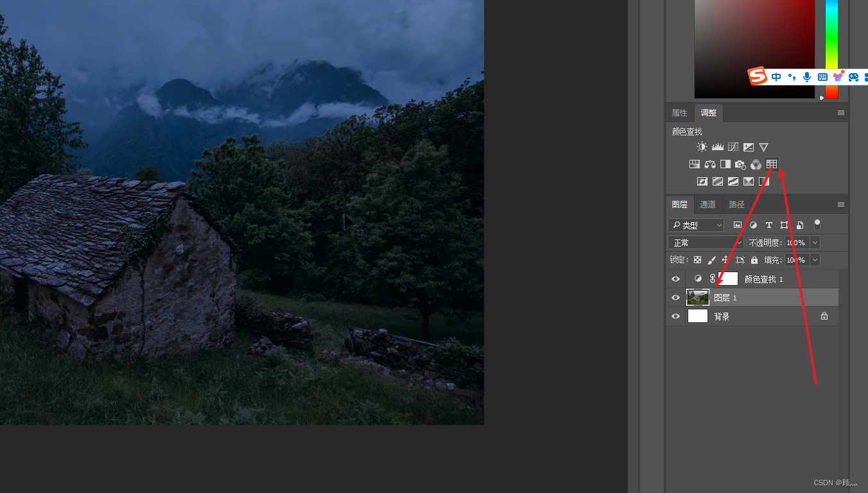Open the Sogou game controller icon
Viewport: 868px width, 493px height.
(853, 77)
